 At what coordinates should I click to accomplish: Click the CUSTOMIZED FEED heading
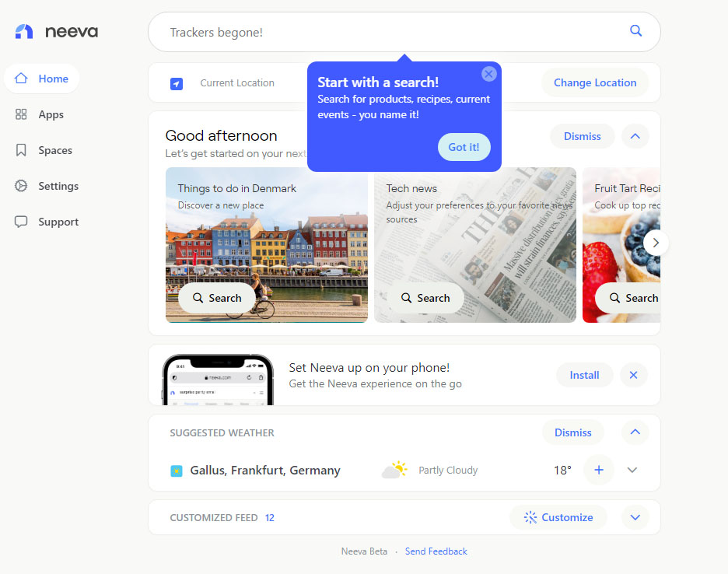(x=214, y=518)
